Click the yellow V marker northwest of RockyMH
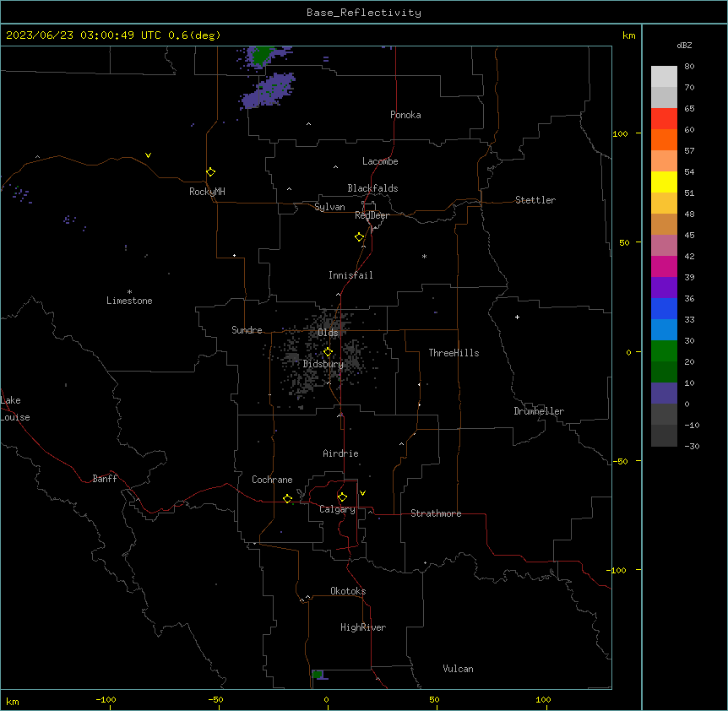 148,155
